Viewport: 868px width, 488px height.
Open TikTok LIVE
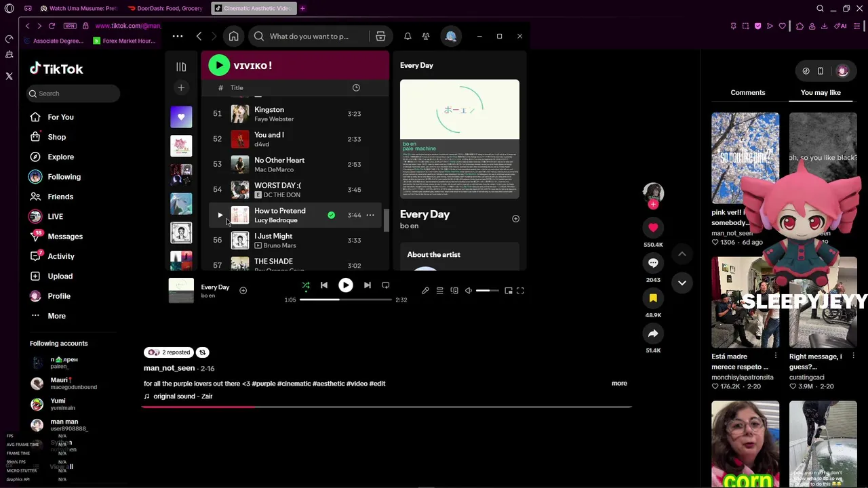[x=55, y=216]
